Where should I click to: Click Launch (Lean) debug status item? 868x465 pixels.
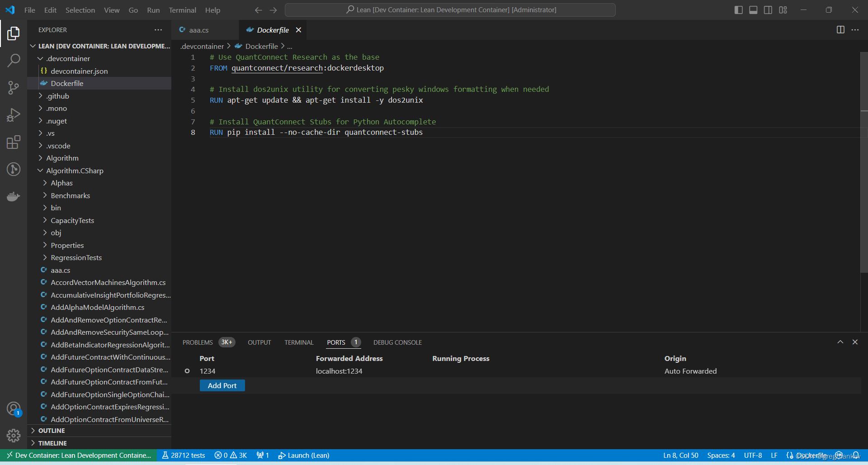click(303, 456)
